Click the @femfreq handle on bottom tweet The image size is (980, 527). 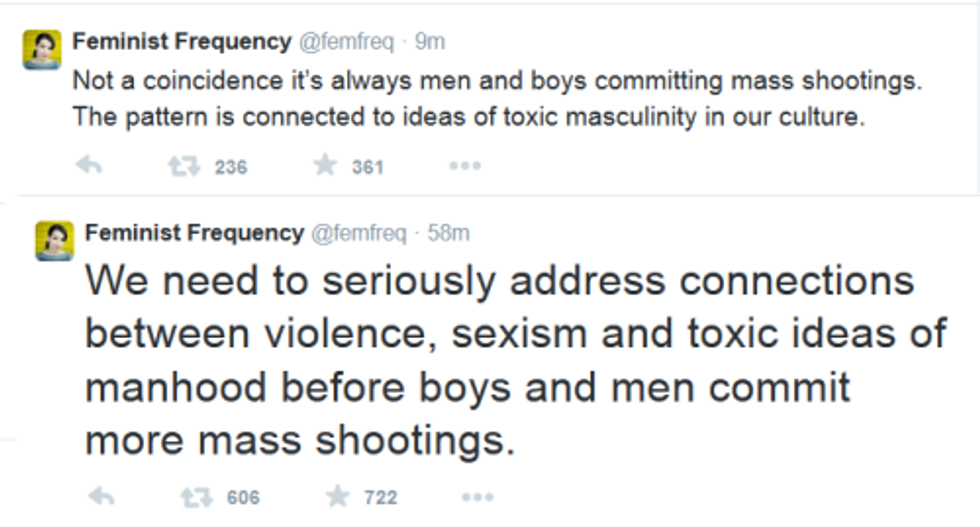coord(358,233)
